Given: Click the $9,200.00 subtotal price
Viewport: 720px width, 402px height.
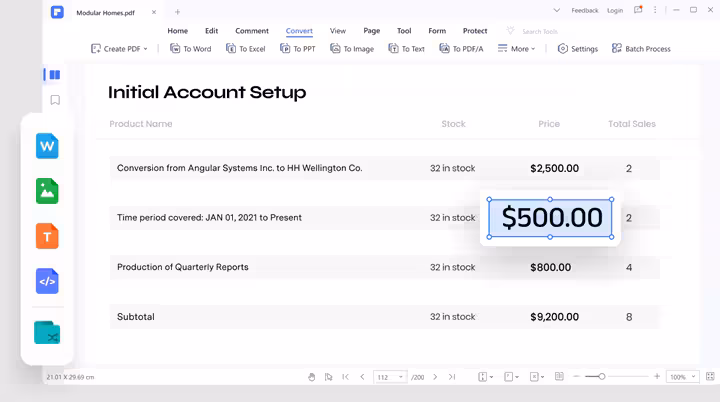Looking at the screenshot, I should coord(554,317).
